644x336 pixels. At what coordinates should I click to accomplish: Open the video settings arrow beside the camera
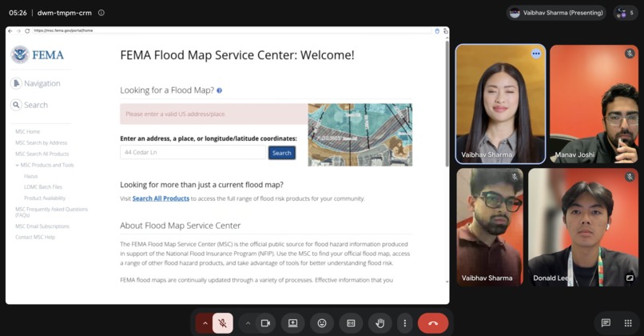point(248,323)
